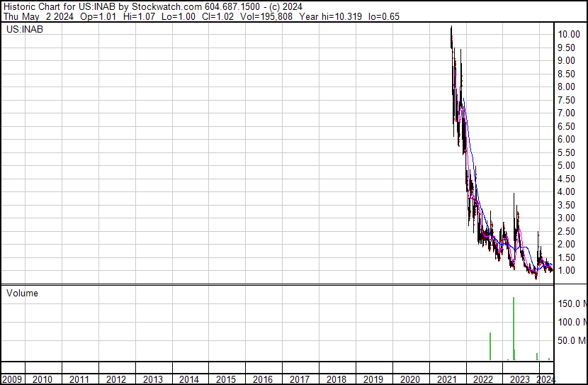Screen dimensions: 588x385
Task: Click the 1.00 price axis label
Action: [x=567, y=271]
